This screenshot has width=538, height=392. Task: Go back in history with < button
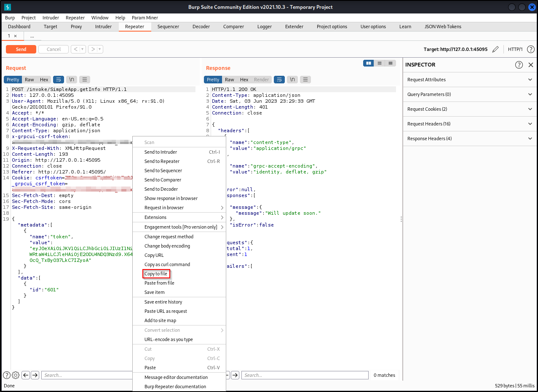pyautogui.click(x=75, y=49)
